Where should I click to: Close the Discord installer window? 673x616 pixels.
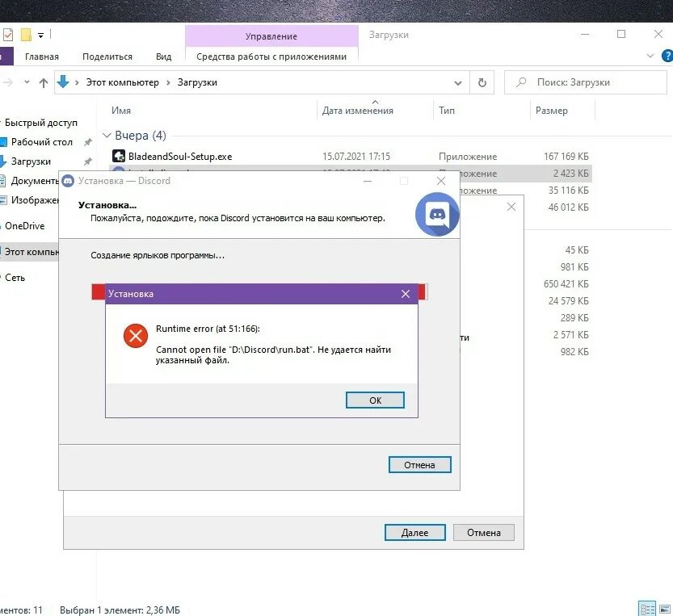441,181
